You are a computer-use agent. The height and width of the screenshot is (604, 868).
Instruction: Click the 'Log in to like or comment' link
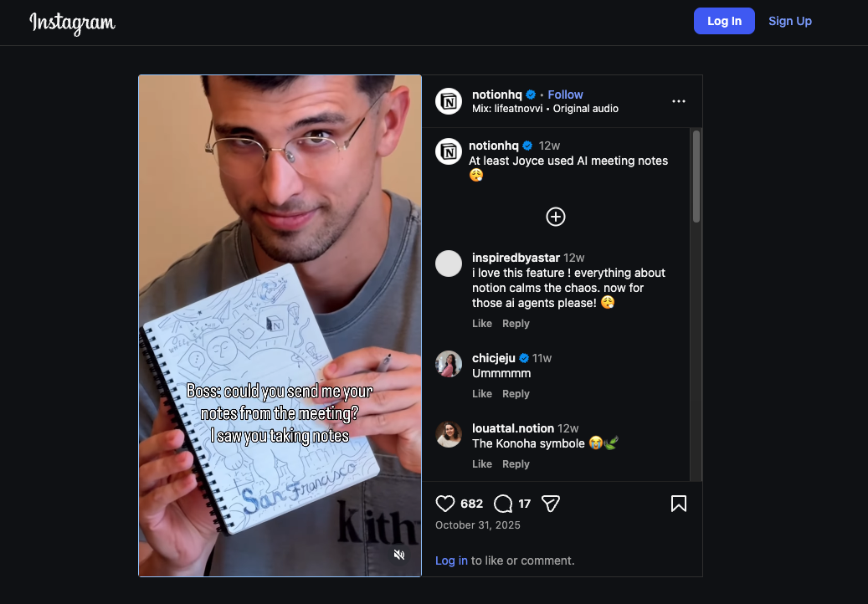451,560
